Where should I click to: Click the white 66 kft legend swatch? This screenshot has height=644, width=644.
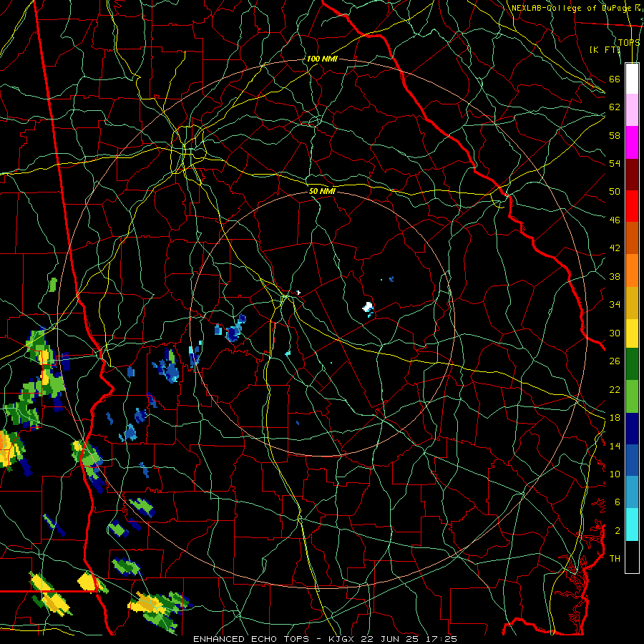[x=632, y=79]
